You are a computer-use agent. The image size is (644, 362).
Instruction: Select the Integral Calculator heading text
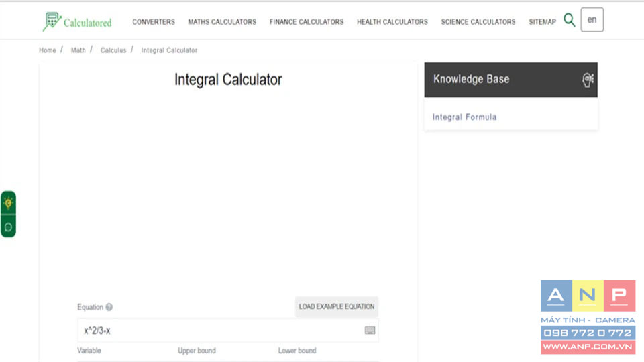pos(228,80)
